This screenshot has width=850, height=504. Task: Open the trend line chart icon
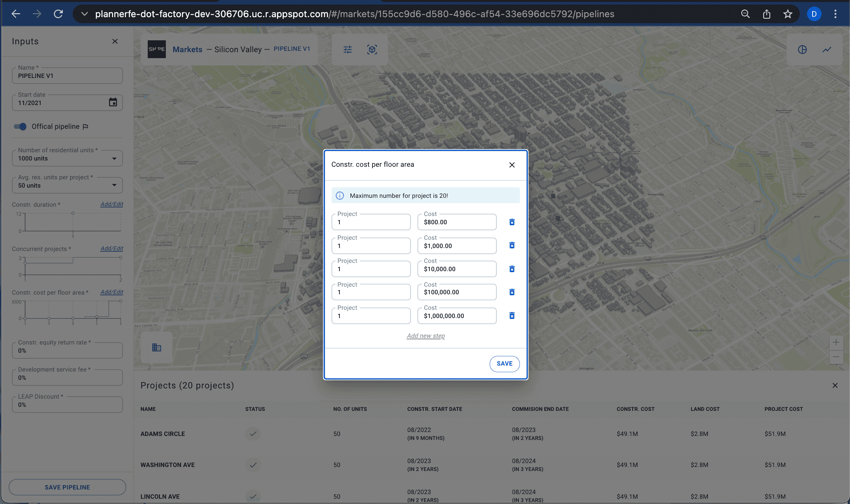click(827, 50)
